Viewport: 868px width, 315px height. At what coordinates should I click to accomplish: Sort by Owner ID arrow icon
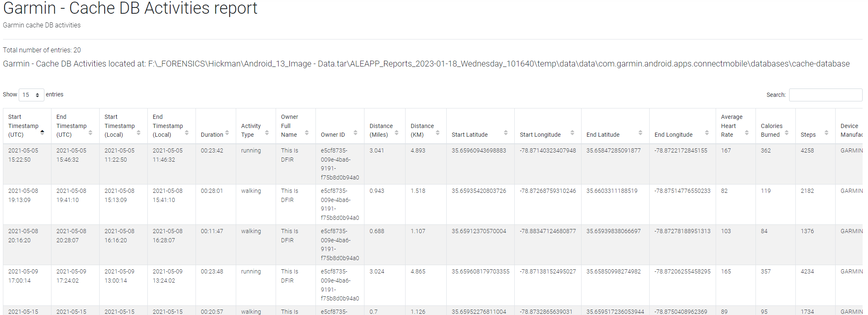tap(355, 133)
